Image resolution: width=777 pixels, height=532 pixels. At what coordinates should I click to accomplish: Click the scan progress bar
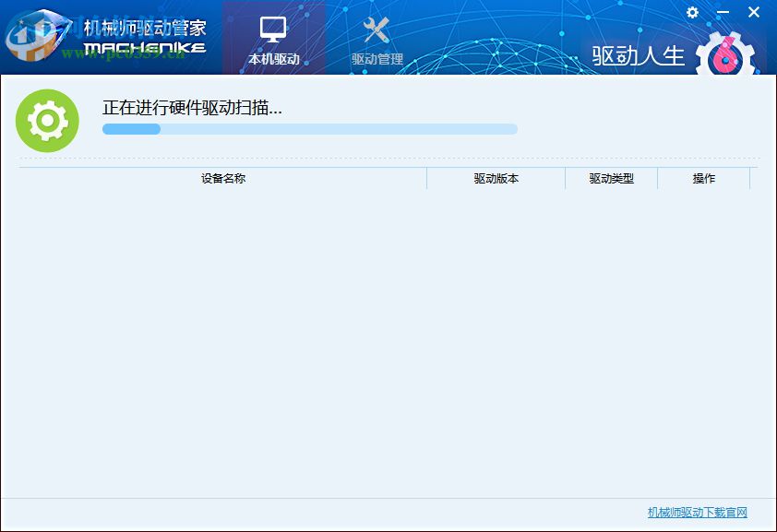pyautogui.click(x=309, y=129)
